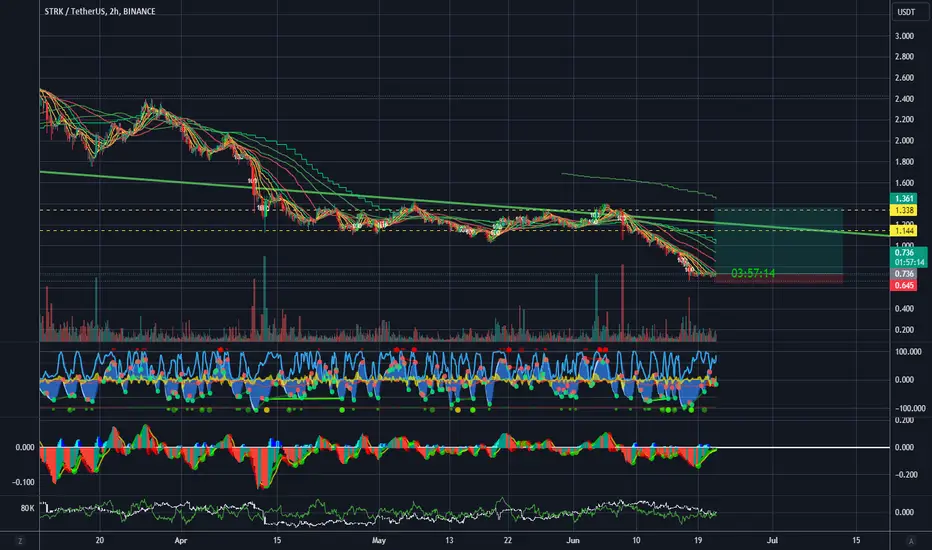The height and width of the screenshot is (550, 932).
Task: Click the May label on the time axis
Action: coord(379,540)
